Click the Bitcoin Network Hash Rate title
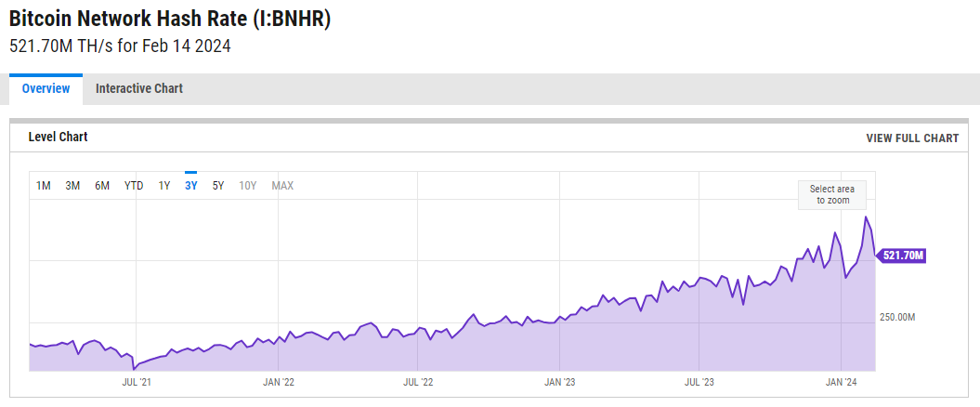 click(169, 20)
